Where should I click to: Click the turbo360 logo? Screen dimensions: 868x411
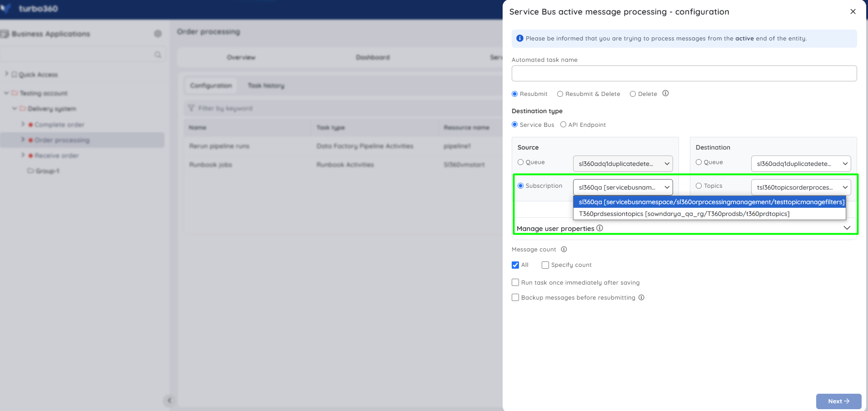coord(30,9)
